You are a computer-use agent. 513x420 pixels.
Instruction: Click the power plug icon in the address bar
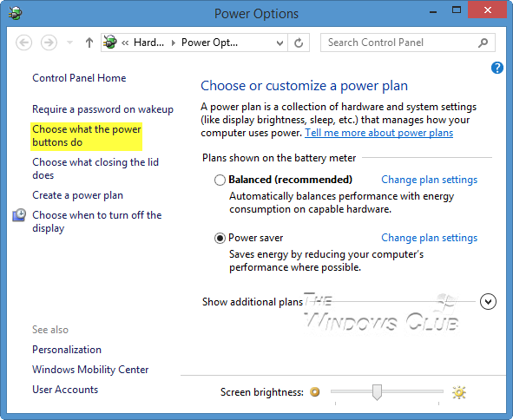coord(110,43)
